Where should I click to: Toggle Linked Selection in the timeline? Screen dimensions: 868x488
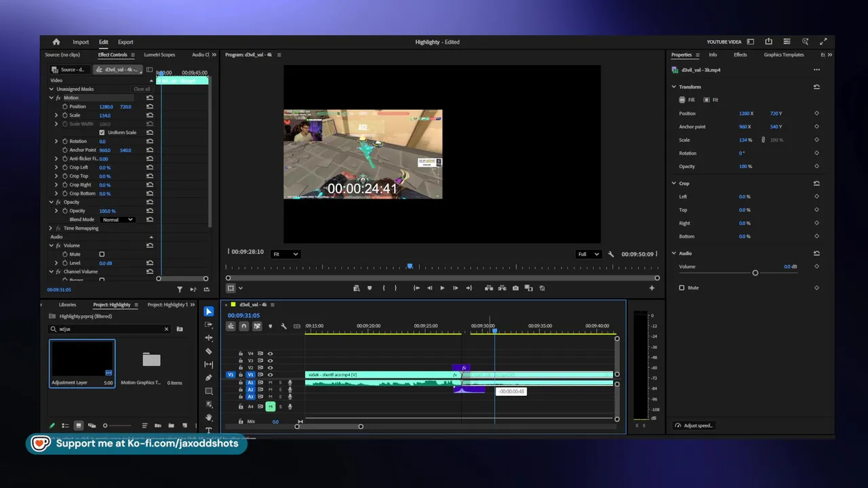(257, 326)
